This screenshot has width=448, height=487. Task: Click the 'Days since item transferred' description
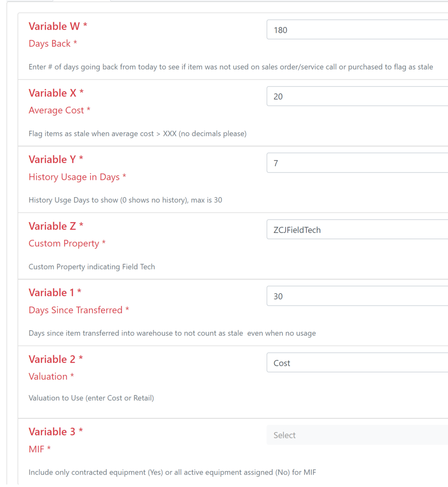click(172, 333)
